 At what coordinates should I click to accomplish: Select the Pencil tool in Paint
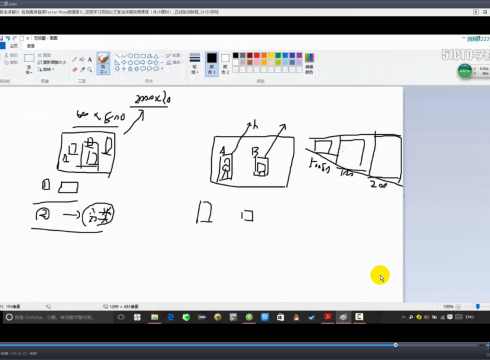click(74, 60)
